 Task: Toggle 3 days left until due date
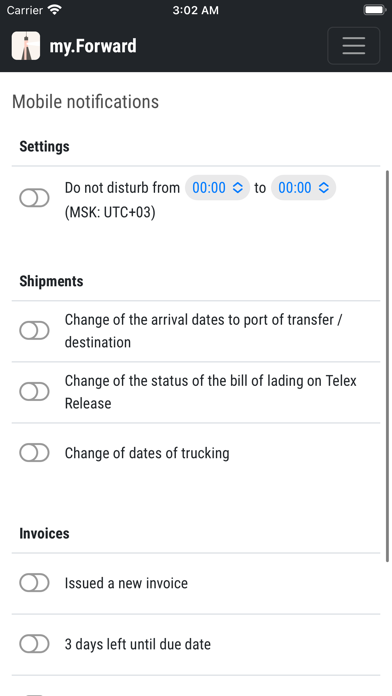(34, 644)
